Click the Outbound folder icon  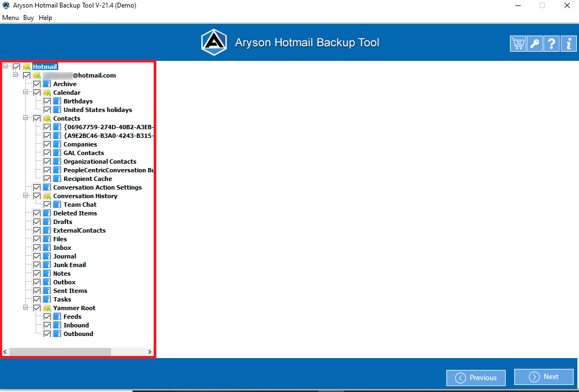pyautogui.click(x=57, y=334)
